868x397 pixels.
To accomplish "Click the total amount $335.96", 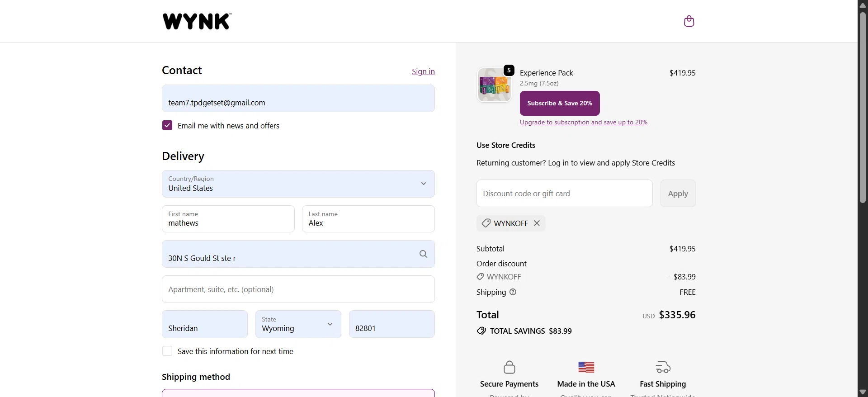I will point(677,315).
